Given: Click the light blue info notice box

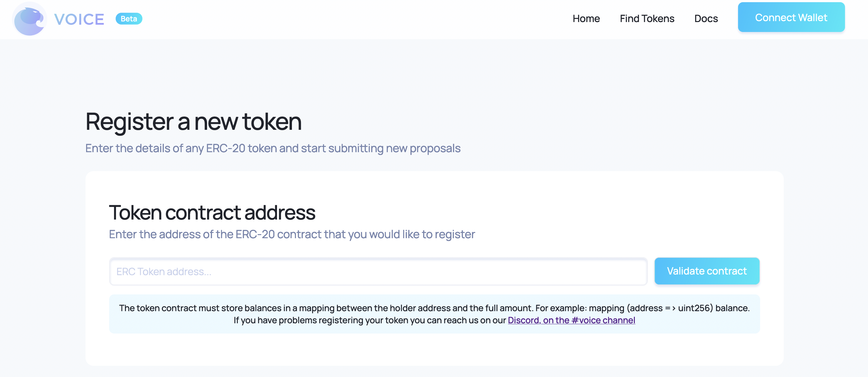Looking at the screenshot, I should 434,314.
